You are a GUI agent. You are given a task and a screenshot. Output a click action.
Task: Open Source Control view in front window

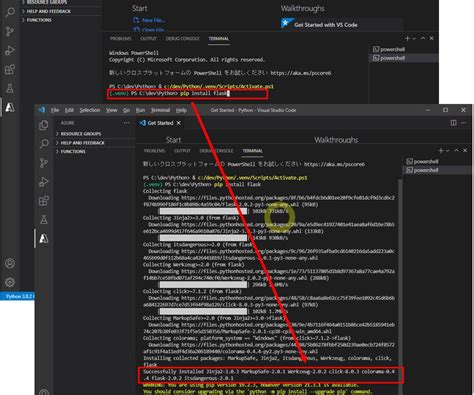coord(44,163)
